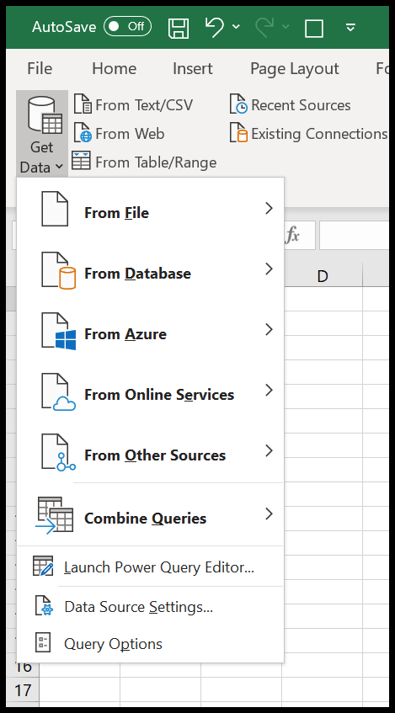
Task: Open Query Options
Action: [x=150, y=644]
